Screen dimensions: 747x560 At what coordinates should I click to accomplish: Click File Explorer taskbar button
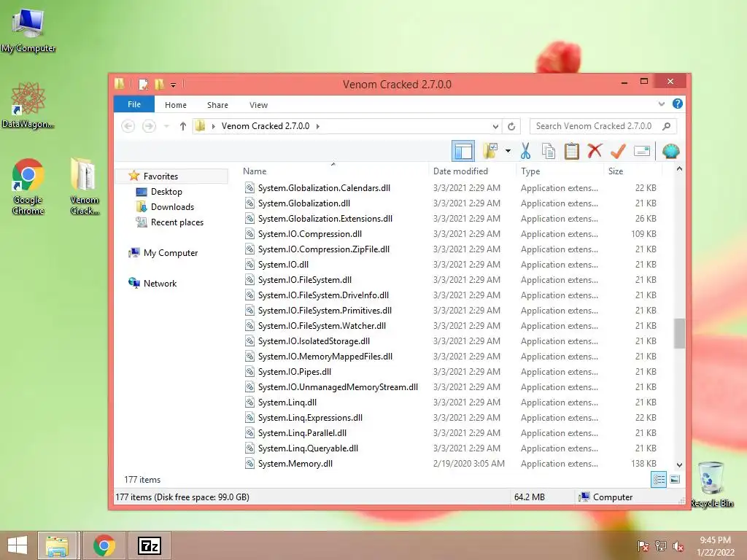pos(57,545)
